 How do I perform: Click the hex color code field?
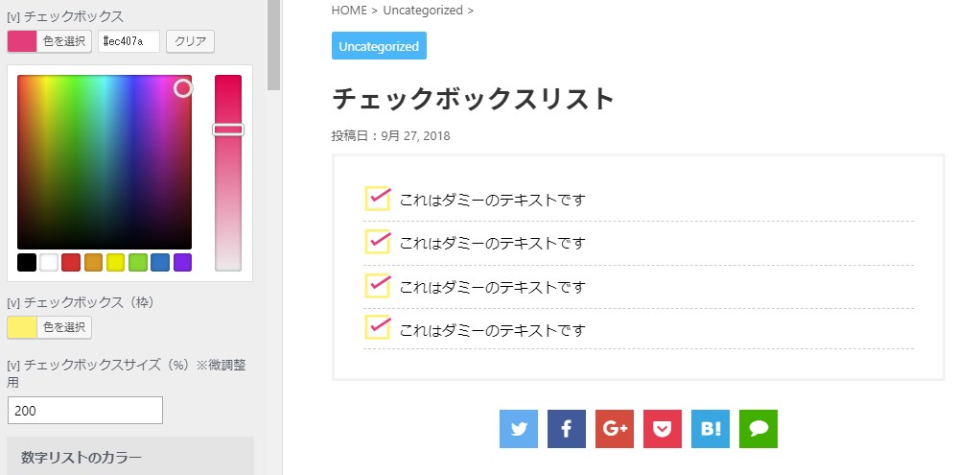[128, 42]
